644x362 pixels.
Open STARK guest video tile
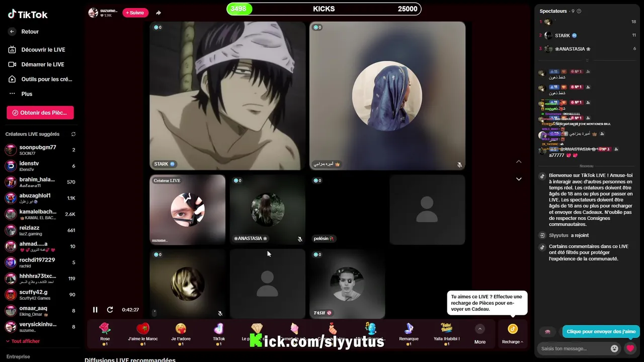click(227, 96)
